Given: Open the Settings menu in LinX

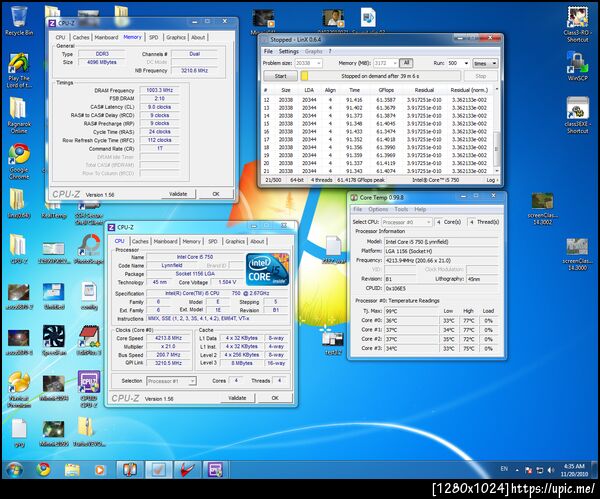Looking at the screenshot, I should (x=288, y=51).
